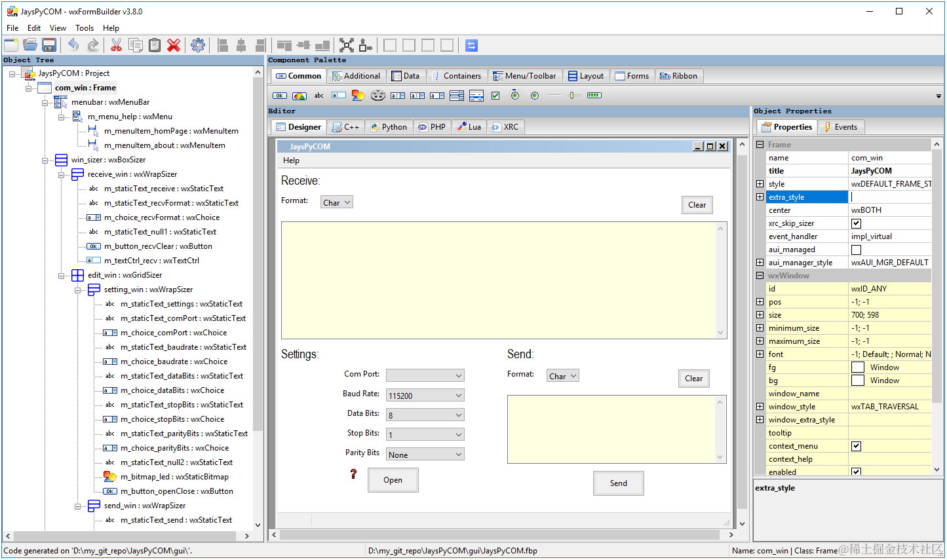The image size is (947, 560).
Task: Expand the size property row
Action: 760,315
